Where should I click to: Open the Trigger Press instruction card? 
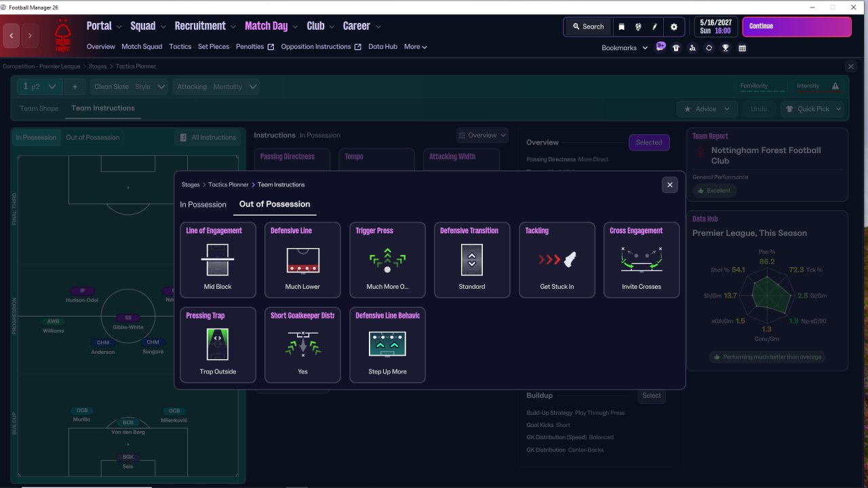click(387, 260)
